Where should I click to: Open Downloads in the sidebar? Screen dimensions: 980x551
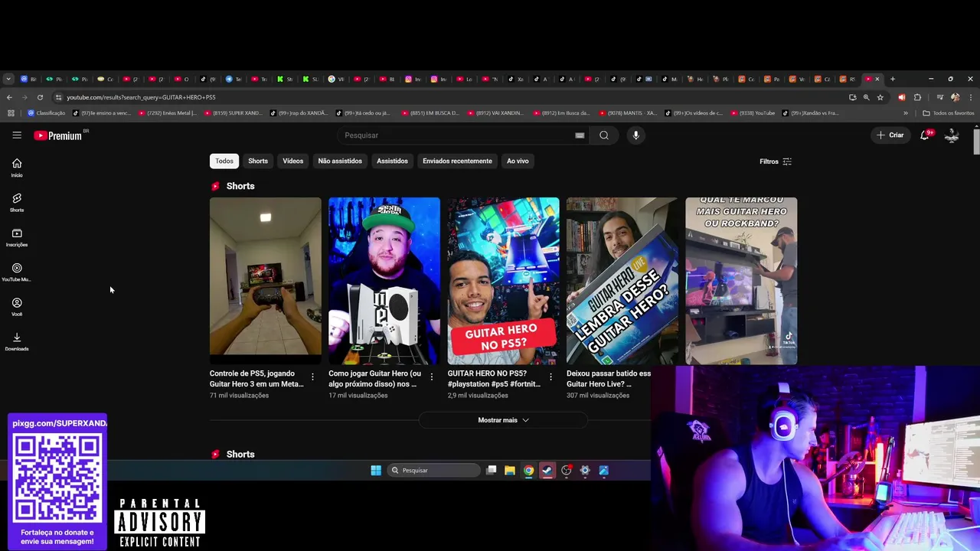17,342
